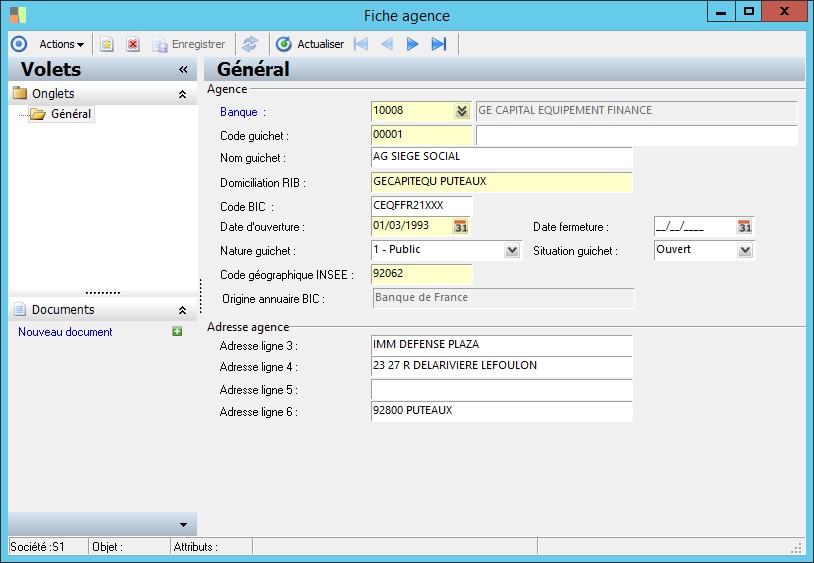Click the red delete icon in toolbar
This screenshot has width=814, height=563.
tap(132, 44)
